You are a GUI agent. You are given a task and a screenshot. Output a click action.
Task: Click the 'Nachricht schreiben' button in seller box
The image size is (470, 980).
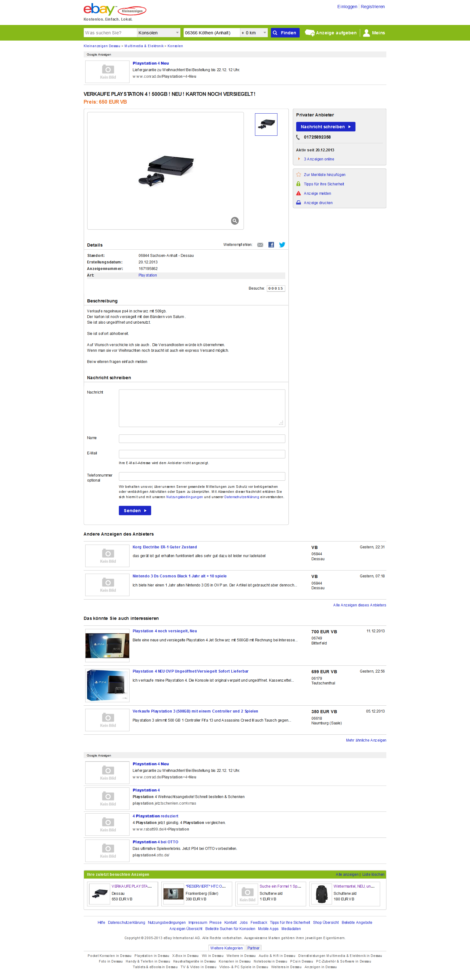click(326, 127)
